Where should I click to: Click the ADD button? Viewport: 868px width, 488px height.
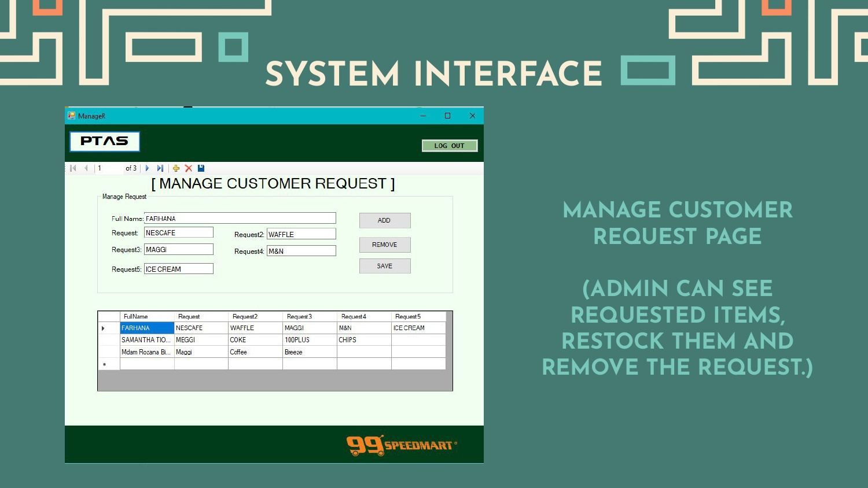pyautogui.click(x=384, y=220)
